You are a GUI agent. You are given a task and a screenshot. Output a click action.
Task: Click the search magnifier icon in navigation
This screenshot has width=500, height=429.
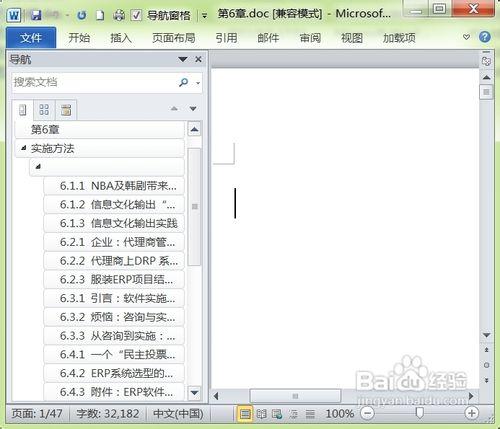pos(183,82)
